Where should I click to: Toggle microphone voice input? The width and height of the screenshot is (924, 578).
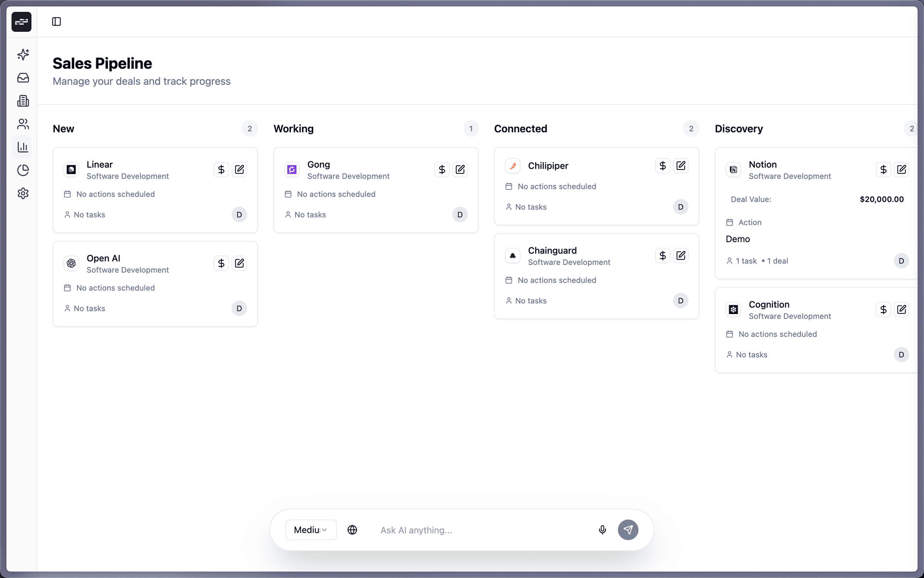click(x=602, y=530)
